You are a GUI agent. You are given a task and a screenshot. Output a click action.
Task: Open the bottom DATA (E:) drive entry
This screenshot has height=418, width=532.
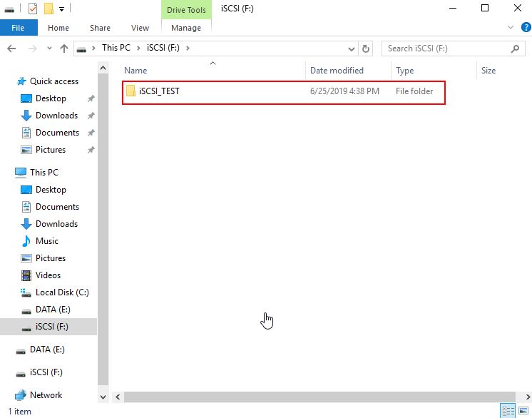47,350
